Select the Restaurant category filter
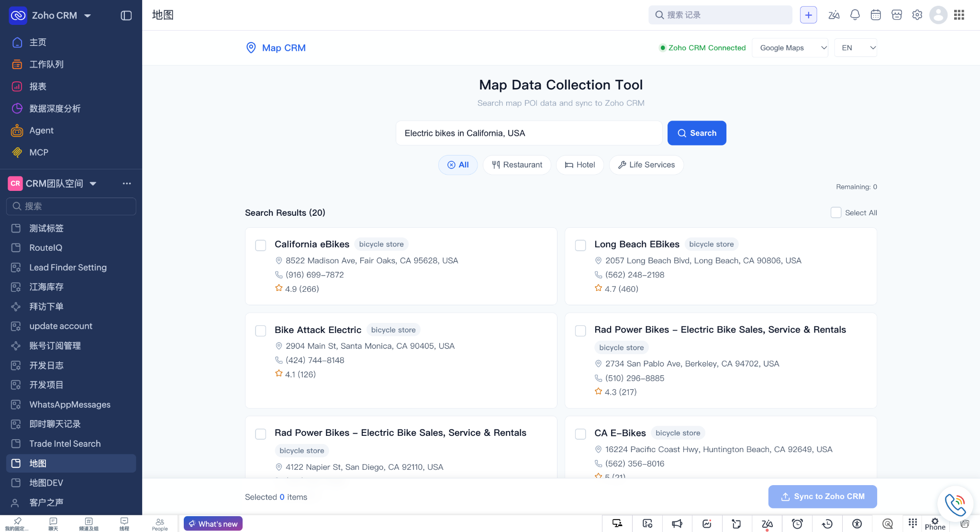 [x=517, y=165]
